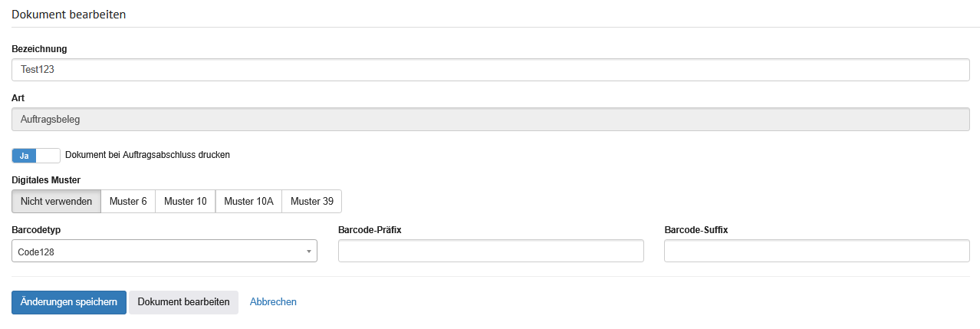Select the Muster 10 option
The image size is (980, 329).
[x=185, y=202]
